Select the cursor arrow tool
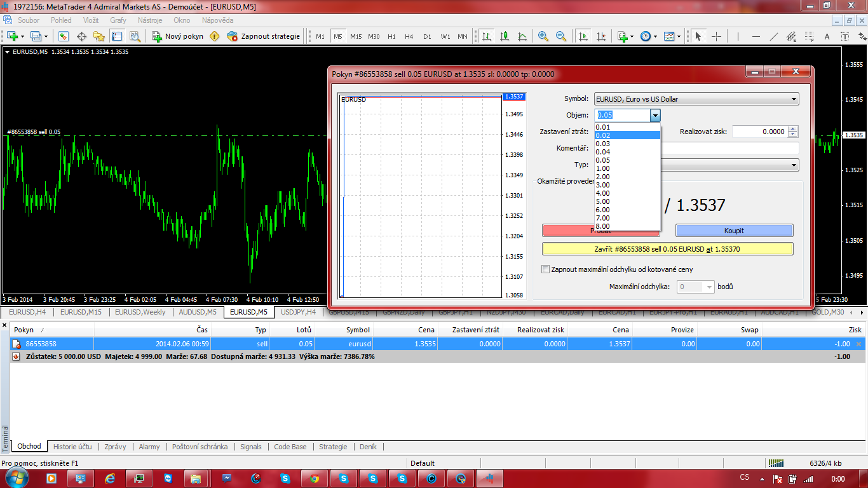Viewport: 868px width, 488px height. pyautogui.click(x=698, y=36)
